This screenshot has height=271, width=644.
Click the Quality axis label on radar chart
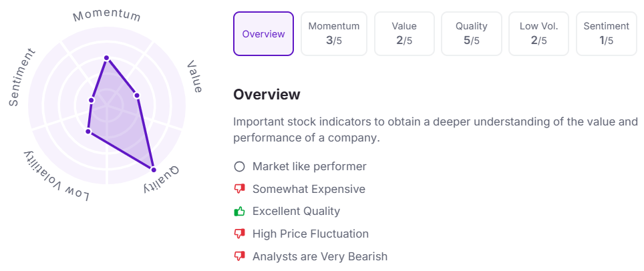[161, 180]
